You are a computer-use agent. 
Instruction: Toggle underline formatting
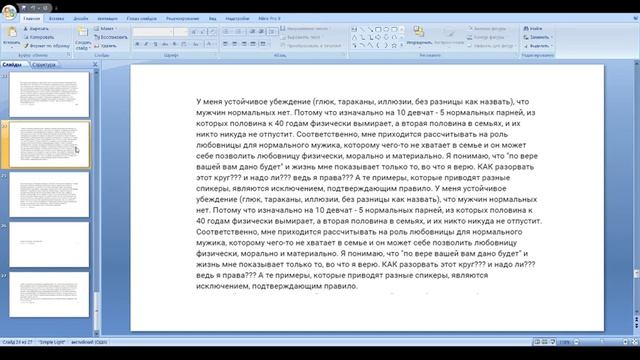point(156,44)
